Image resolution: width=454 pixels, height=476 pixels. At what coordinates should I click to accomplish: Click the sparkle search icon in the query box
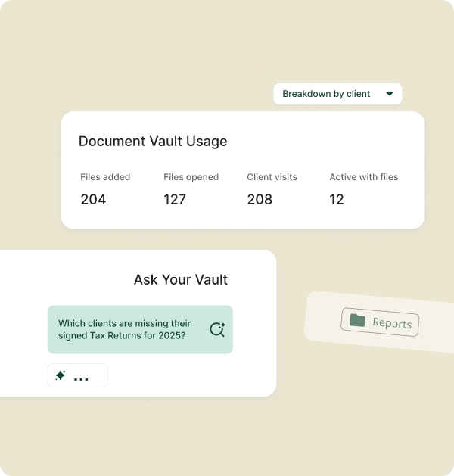(217, 329)
